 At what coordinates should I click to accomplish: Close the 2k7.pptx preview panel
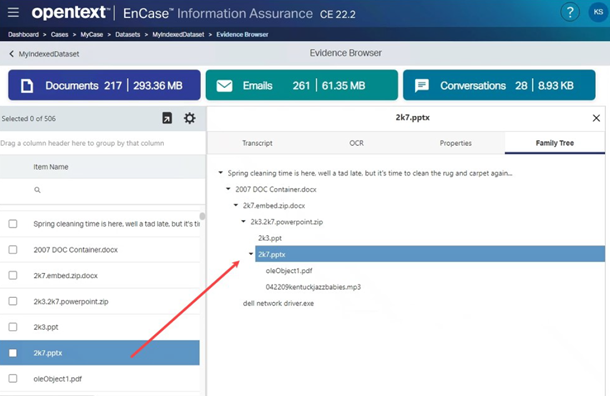[x=596, y=118]
